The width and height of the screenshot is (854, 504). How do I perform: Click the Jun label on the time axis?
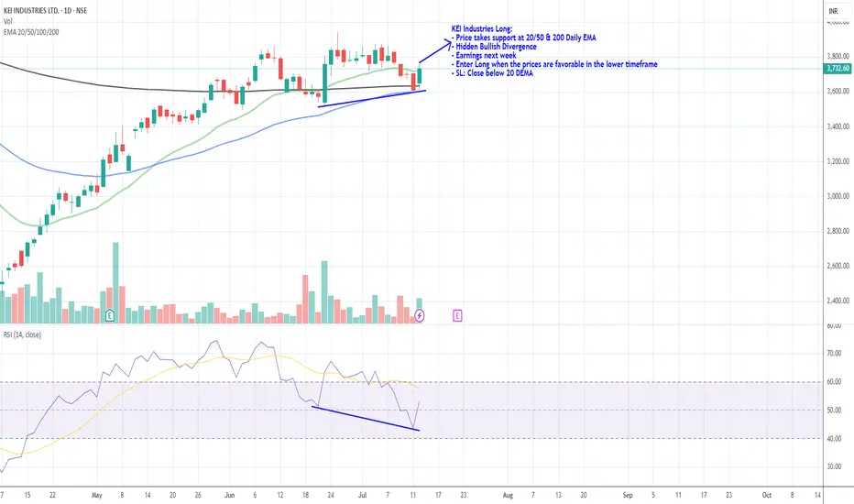coord(230,495)
